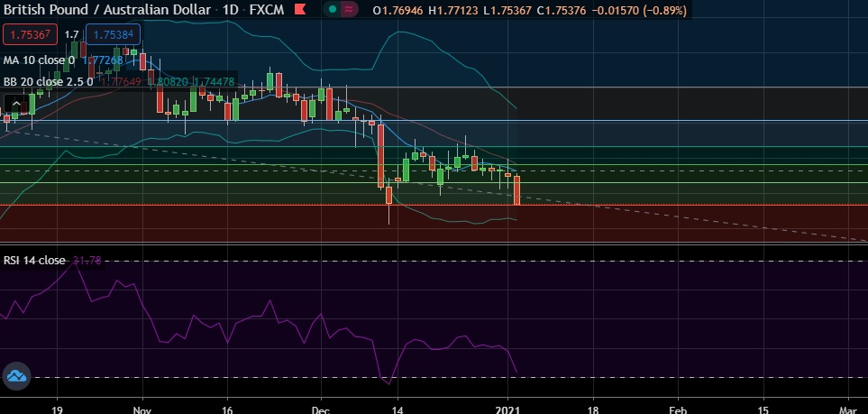Click the pink approximate-sign data icon

pyautogui.click(x=350, y=9)
